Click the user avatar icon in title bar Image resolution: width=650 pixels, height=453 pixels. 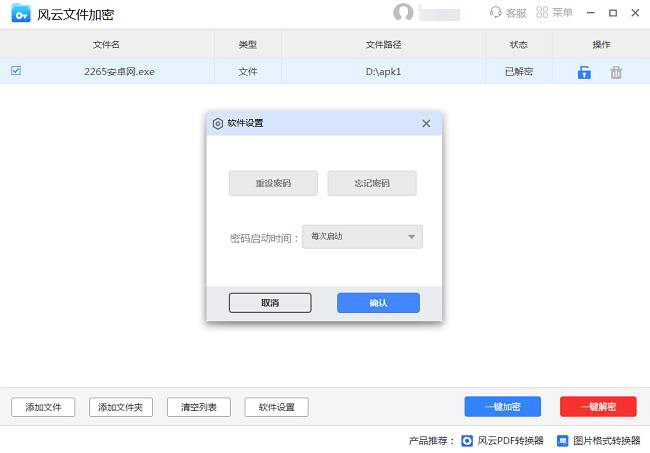point(403,12)
